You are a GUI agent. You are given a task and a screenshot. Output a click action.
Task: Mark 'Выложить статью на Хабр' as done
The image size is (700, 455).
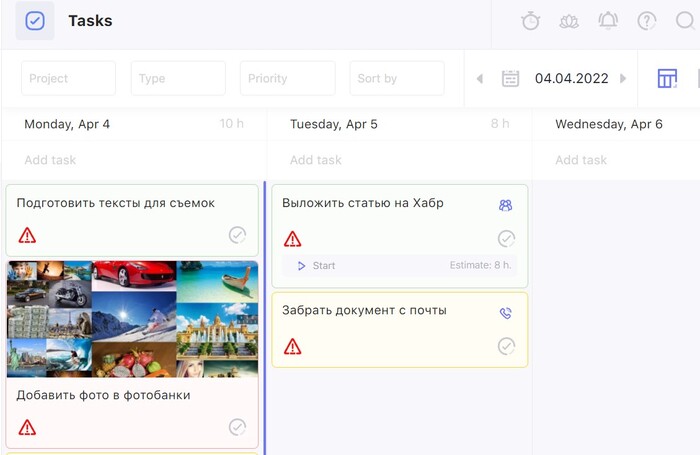click(x=507, y=239)
